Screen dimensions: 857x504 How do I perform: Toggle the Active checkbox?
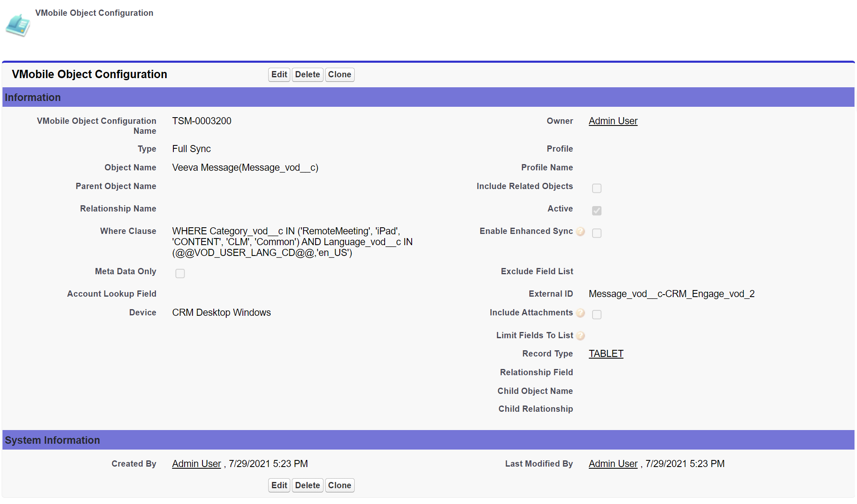point(597,211)
